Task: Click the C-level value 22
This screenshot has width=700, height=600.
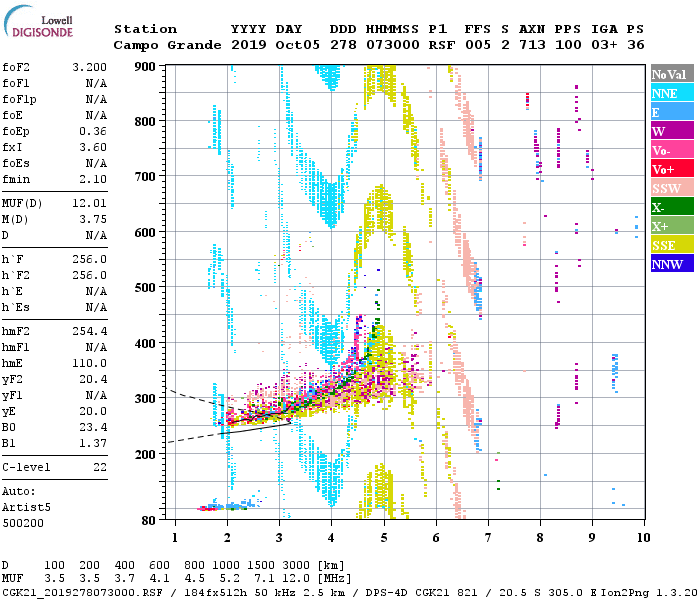Action: pos(100,467)
